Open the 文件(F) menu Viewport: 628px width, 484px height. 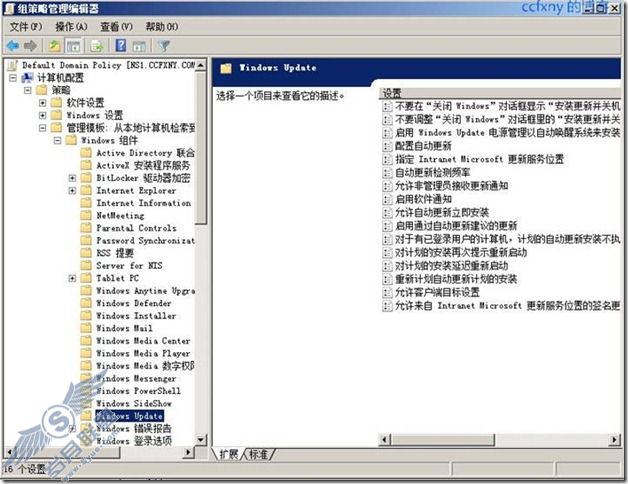click(x=26, y=27)
